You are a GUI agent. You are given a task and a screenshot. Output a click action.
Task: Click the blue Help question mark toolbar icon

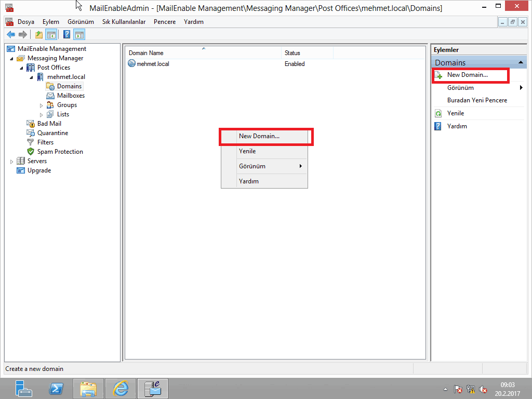(66, 35)
